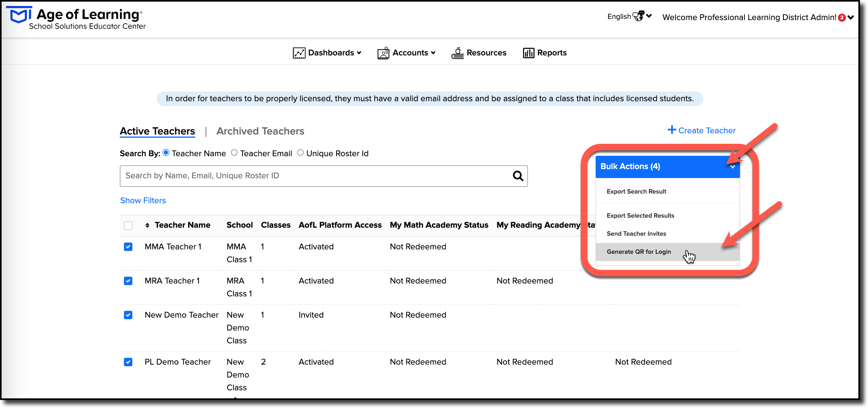
Task: Click the Accounts badge icon
Action: [x=383, y=53]
